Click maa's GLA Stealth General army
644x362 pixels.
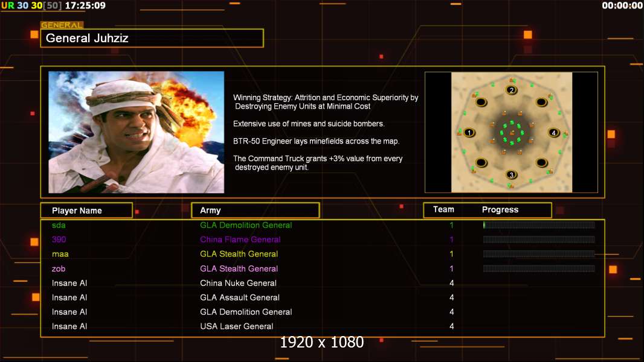[239, 254]
